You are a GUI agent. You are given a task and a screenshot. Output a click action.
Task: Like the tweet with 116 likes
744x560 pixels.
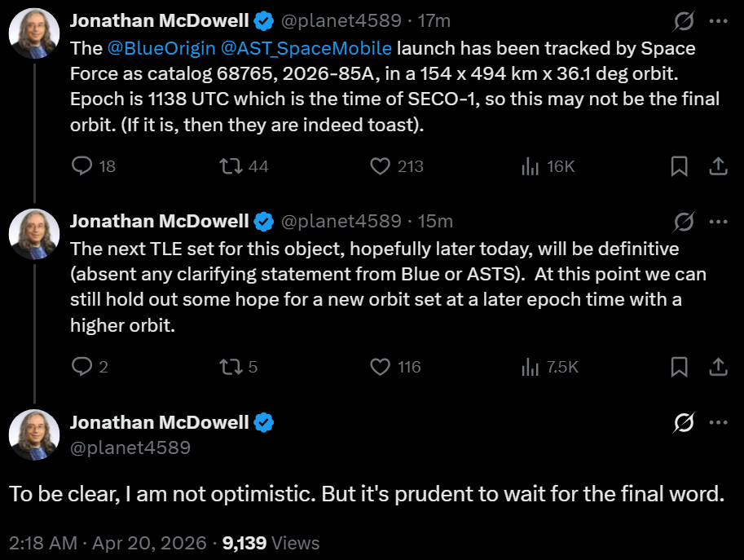(381, 367)
